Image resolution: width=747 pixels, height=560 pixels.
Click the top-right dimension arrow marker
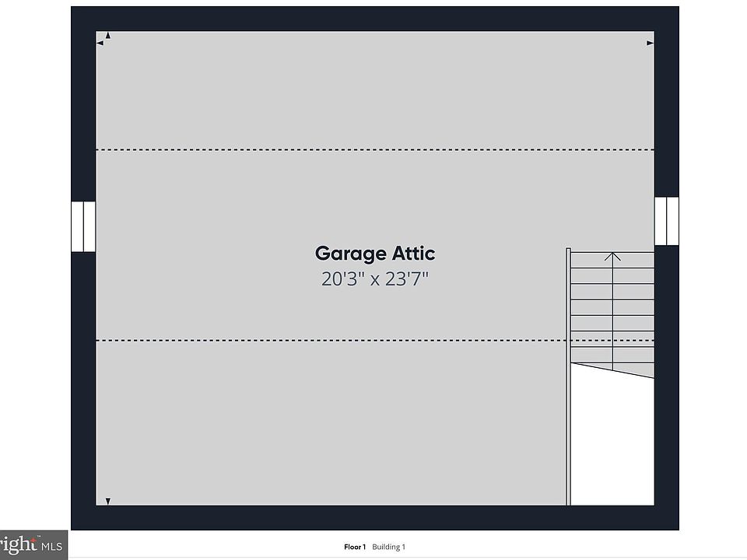coord(650,44)
